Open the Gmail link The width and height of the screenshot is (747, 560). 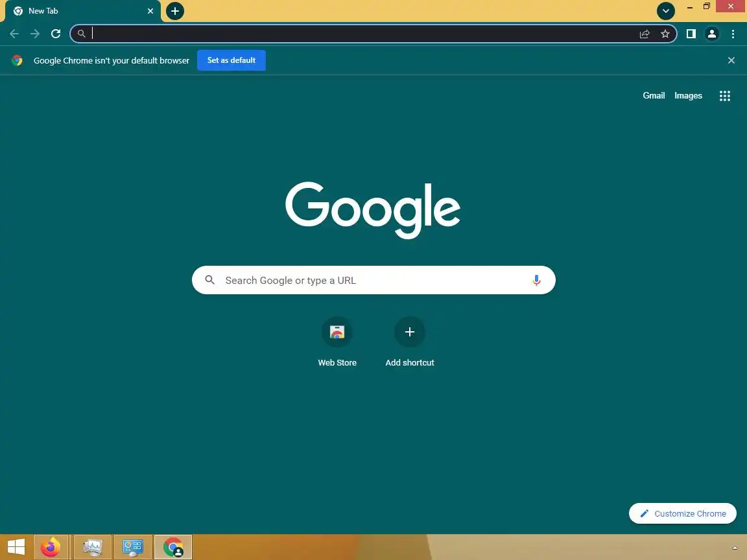(x=654, y=96)
